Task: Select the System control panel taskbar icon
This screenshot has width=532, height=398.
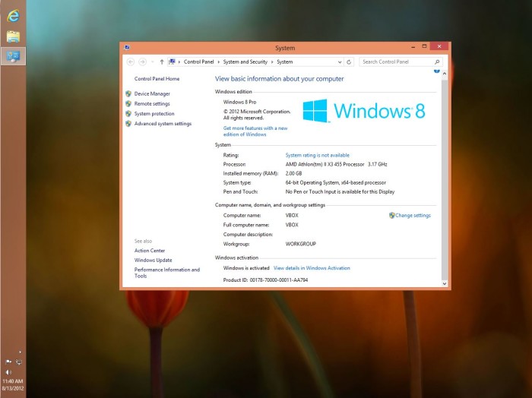Action: pos(13,56)
